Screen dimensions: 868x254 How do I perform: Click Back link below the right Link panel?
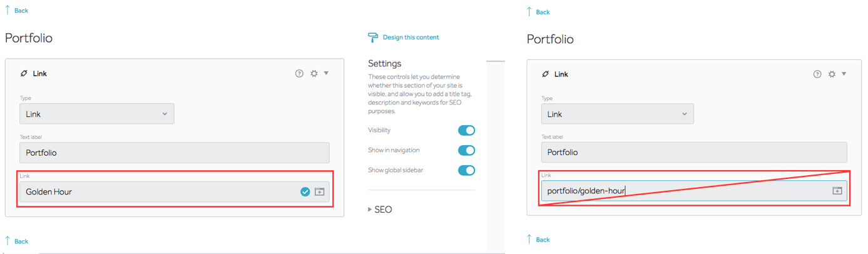click(542, 240)
